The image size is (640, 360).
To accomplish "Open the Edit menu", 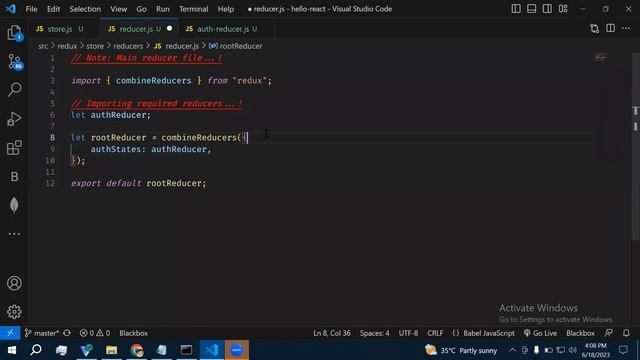I will pyautogui.click(x=53, y=9).
